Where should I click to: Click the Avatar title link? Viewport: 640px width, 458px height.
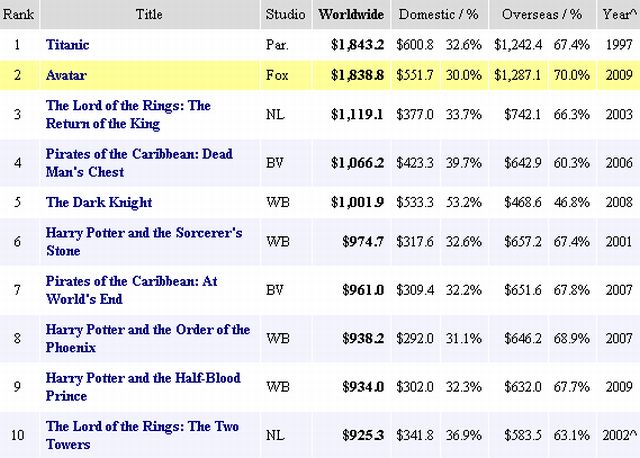(x=67, y=75)
